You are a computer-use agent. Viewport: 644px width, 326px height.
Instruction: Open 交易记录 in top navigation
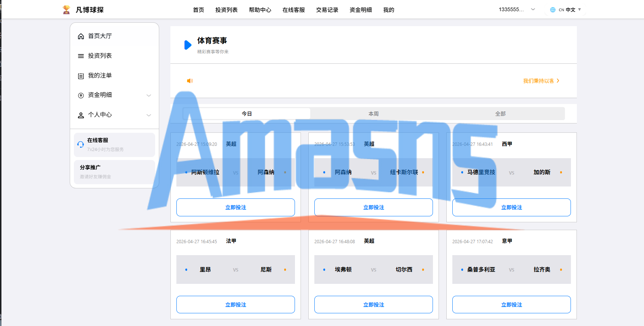pos(327,10)
